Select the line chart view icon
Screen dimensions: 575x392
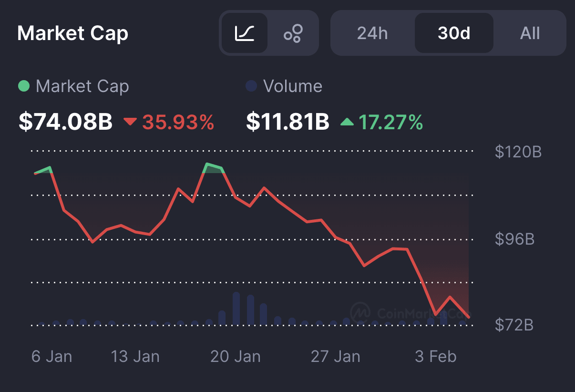[x=244, y=33]
